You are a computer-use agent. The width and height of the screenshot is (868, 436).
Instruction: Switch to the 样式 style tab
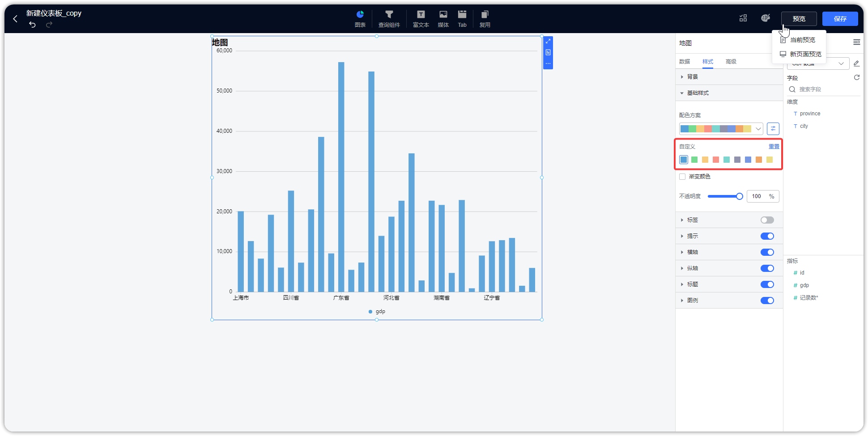pyautogui.click(x=708, y=62)
